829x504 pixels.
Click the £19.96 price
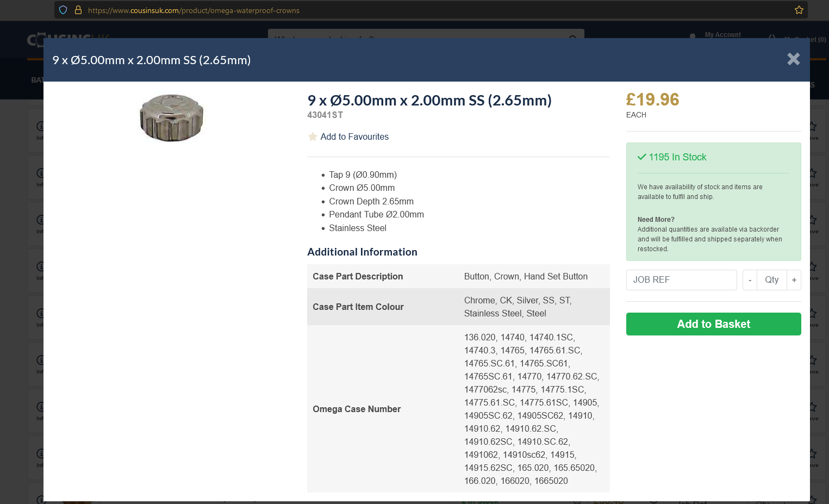(x=652, y=99)
